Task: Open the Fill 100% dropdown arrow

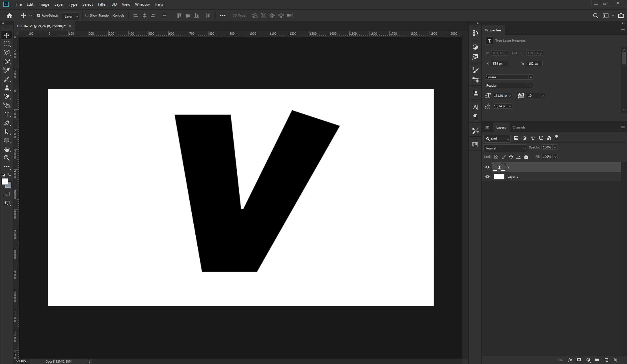Action: point(555,157)
